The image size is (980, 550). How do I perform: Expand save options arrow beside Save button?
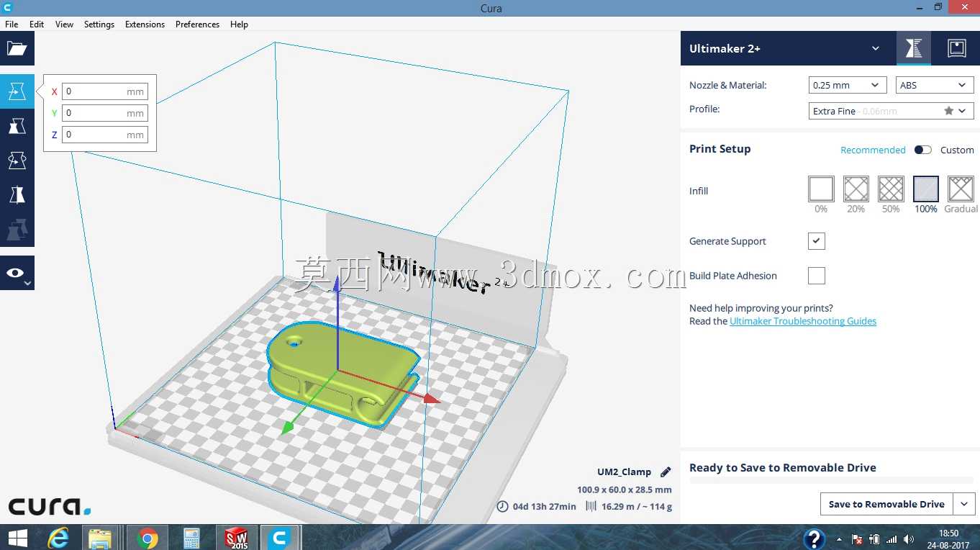point(964,504)
